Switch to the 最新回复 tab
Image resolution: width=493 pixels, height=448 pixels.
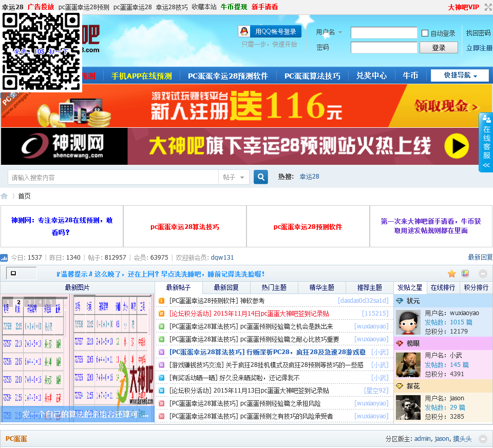pos(226,287)
